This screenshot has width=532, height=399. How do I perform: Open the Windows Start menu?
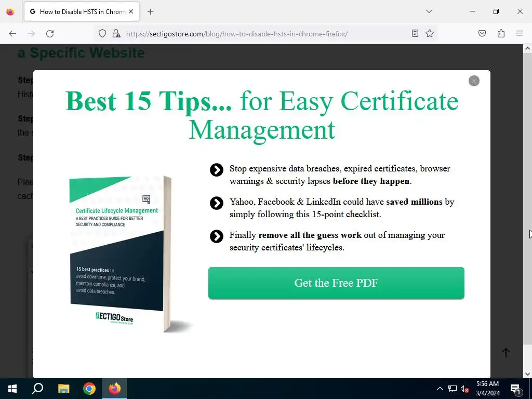click(x=12, y=389)
